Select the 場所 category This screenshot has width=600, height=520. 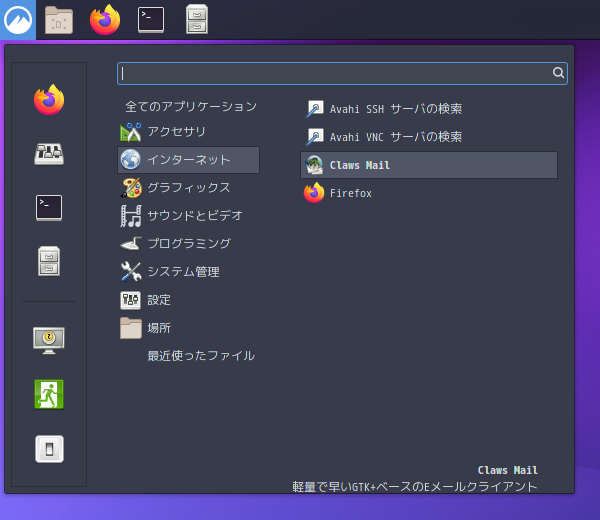(x=188, y=328)
